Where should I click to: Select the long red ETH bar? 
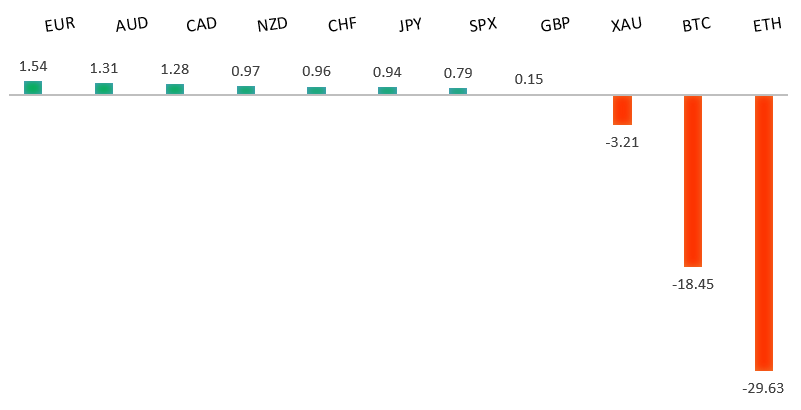tap(764, 233)
